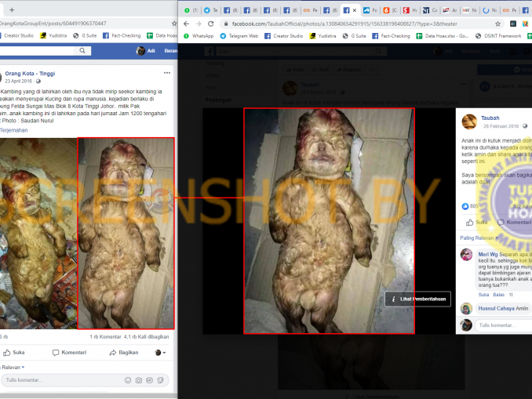Like the Orang Kota post with Suka
The width and height of the screenshot is (532, 399).
(14, 353)
